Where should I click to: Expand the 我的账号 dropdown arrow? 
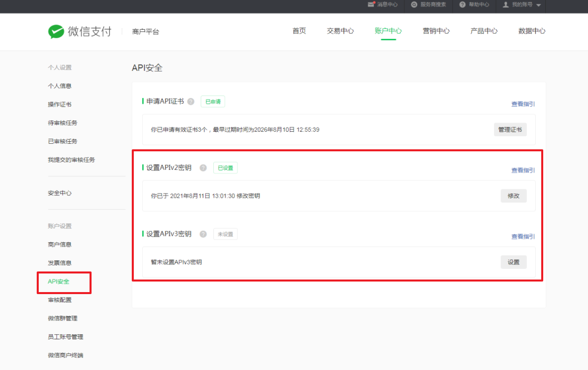point(539,5)
